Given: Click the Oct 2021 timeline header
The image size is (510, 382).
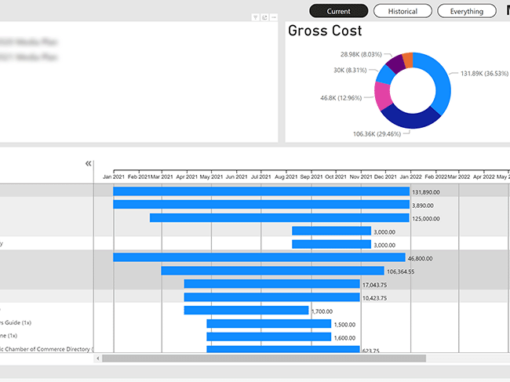Looking at the screenshot, I should coord(336,177).
